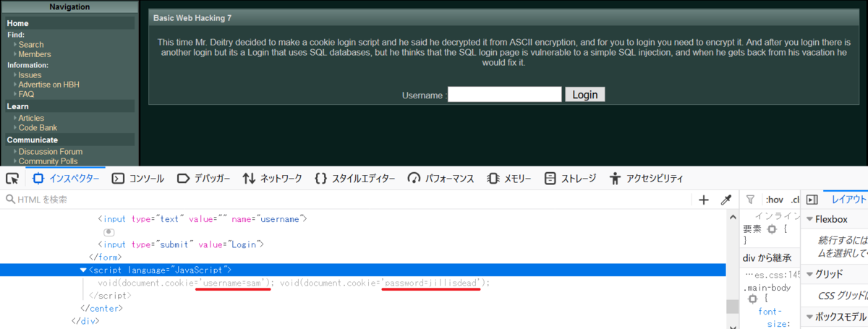Screen dimensions: 868x329
Task: Click the Communicate section heading
Action: tap(33, 140)
